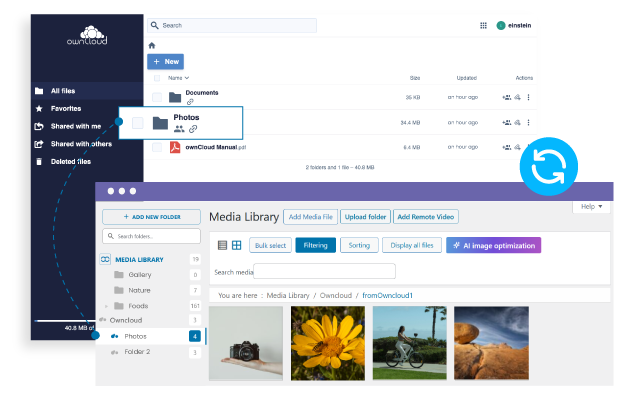Screen dimensions: 630x400
Task: Click the New button in ownCloud
Action: click(166, 61)
